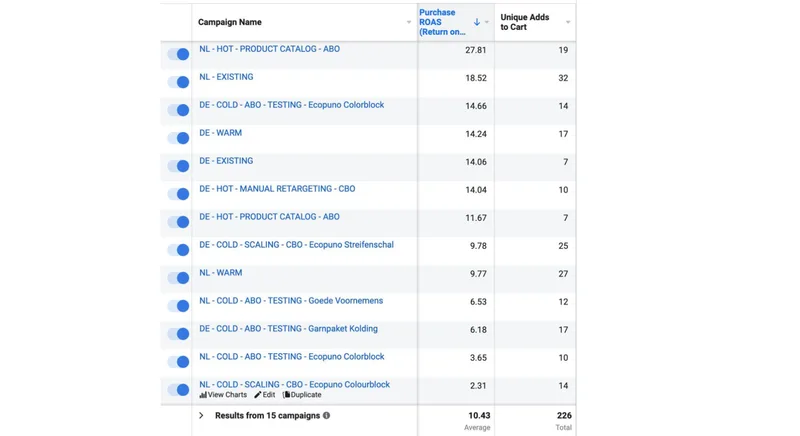This screenshot has height=436, width=800.
Task: Open Unique Adds to Cart column dropdown
Action: point(568,22)
